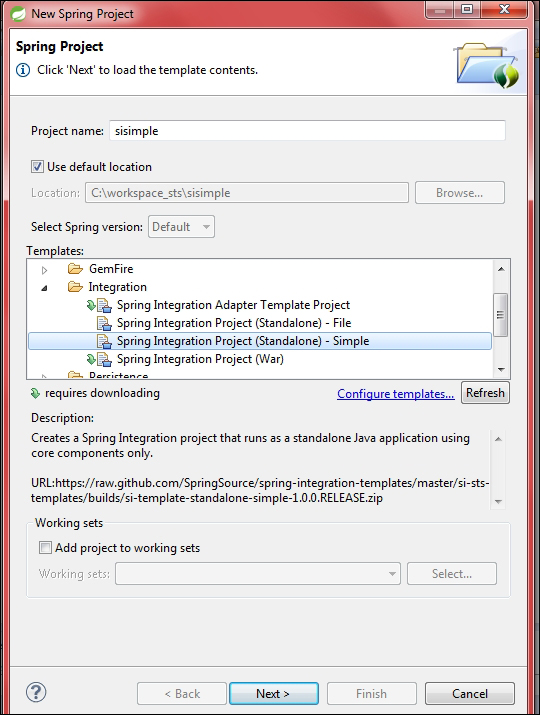
Task: Click 'Creates a Spring Integration project' description text
Action: [x=250, y=446]
